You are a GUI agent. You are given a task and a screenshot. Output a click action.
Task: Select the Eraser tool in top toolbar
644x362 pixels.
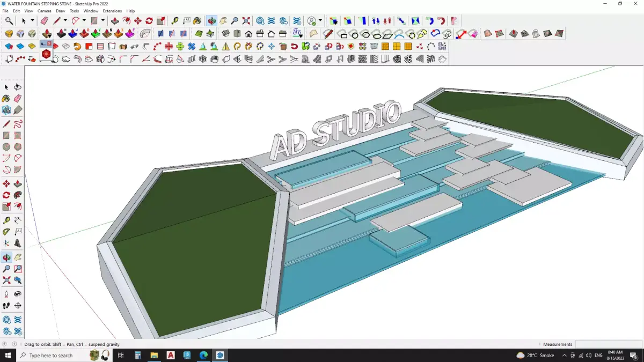[45, 21]
